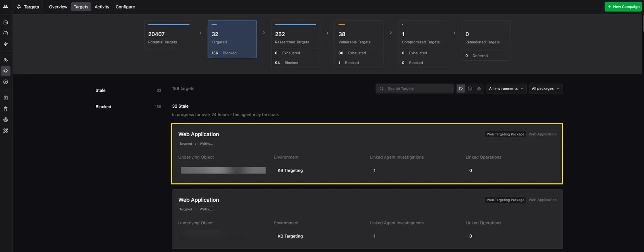Select the 0 Remediated Targets card
The image size is (644, 252).
click(x=486, y=35)
